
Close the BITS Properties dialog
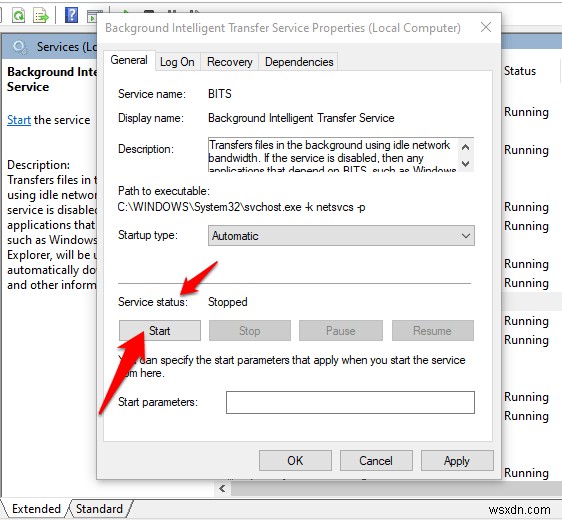486,27
